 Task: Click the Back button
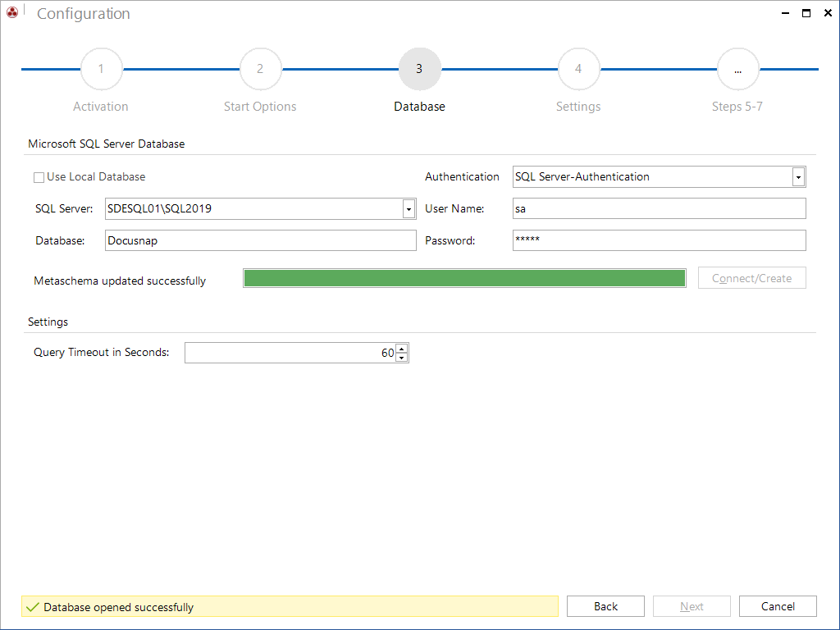coord(605,606)
